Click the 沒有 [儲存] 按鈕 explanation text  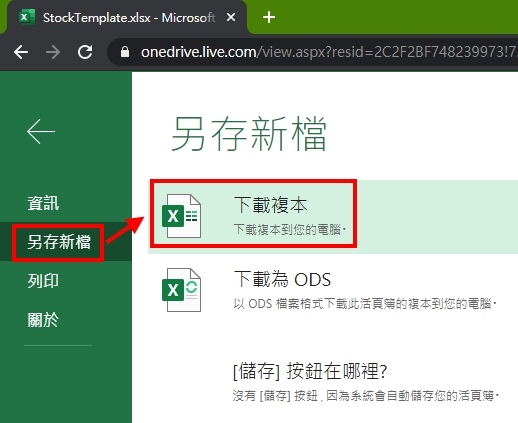[365, 396]
